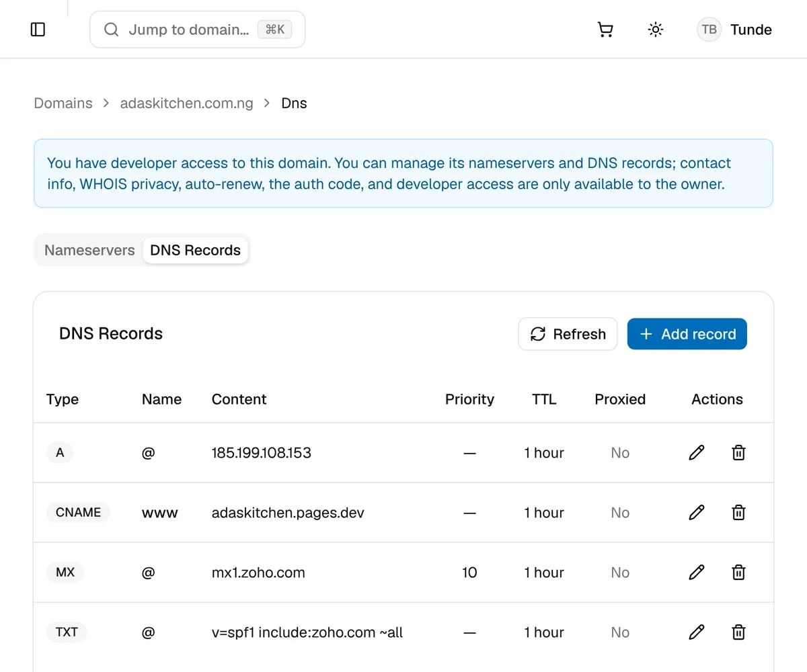
Task: Click the Name column header
Action: (x=161, y=399)
